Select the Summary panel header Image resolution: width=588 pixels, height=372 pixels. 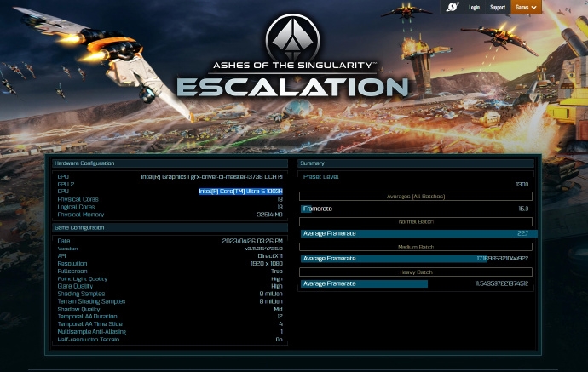(x=313, y=163)
